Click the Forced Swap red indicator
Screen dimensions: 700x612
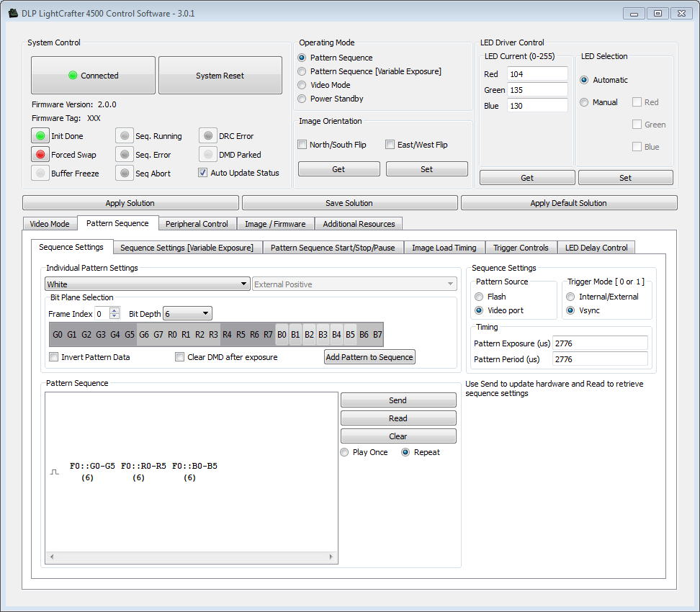[x=40, y=155]
